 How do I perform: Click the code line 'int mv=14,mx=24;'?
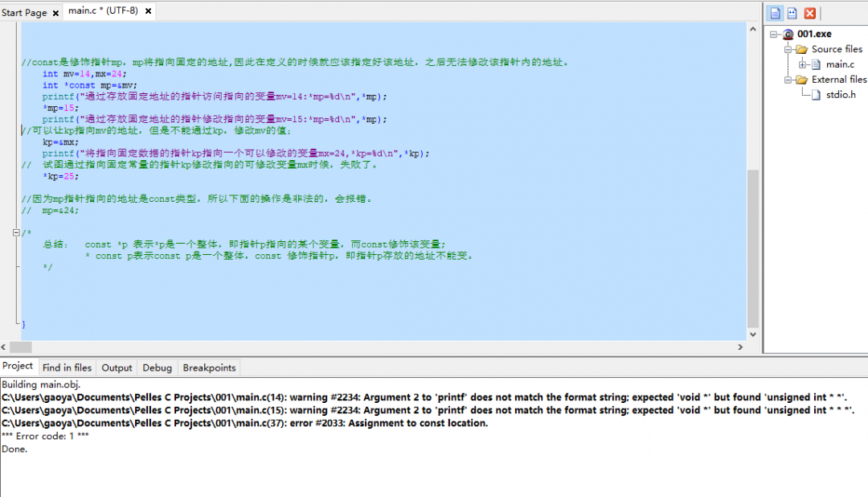(84, 74)
